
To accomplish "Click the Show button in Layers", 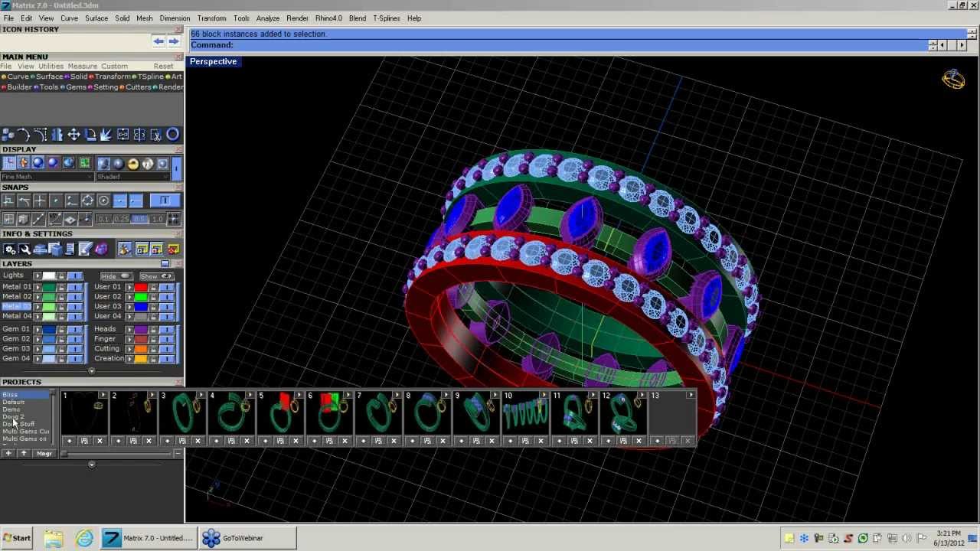I will pos(157,276).
